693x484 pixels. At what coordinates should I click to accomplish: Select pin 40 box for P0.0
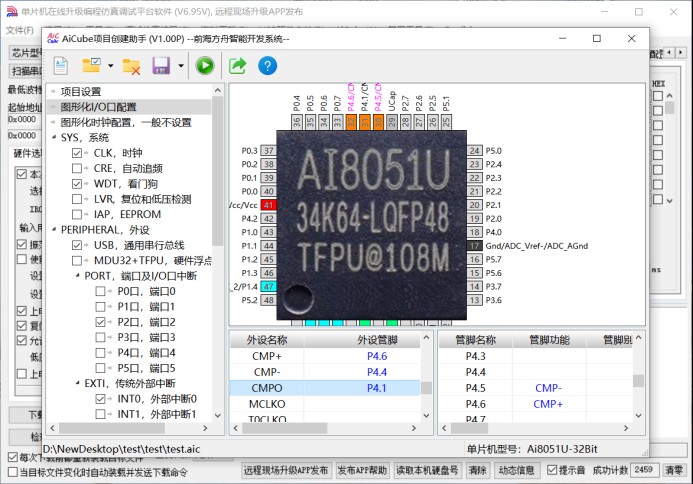(268, 191)
